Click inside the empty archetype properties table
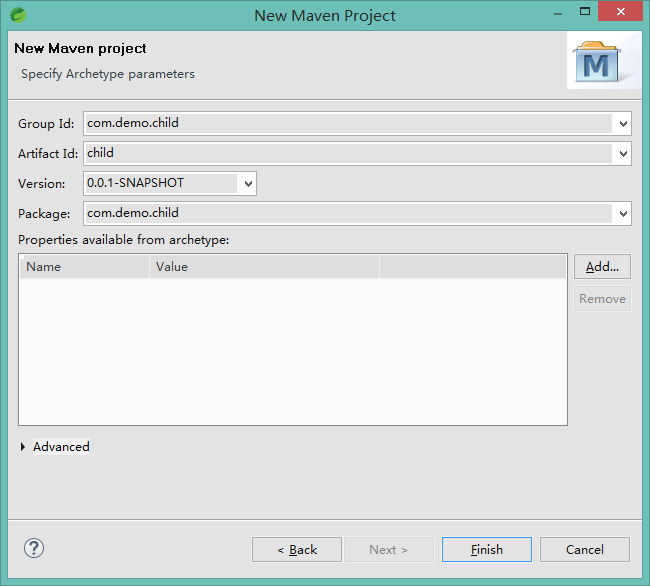 (293, 351)
